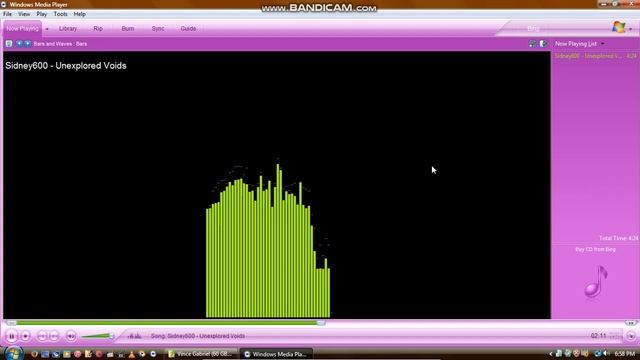Open the Tools menu
The width and height of the screenshot is (640, 360).
(x=60, y=14)
